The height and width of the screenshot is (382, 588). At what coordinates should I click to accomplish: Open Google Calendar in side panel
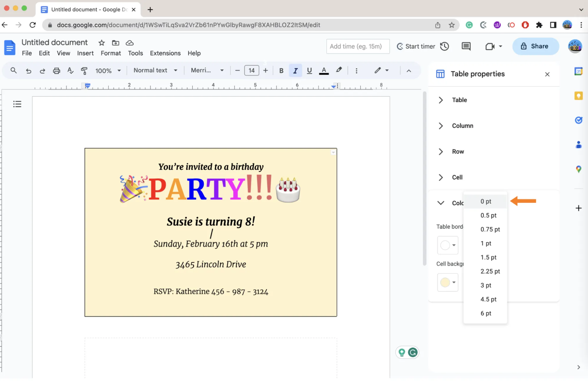[578, 71]
